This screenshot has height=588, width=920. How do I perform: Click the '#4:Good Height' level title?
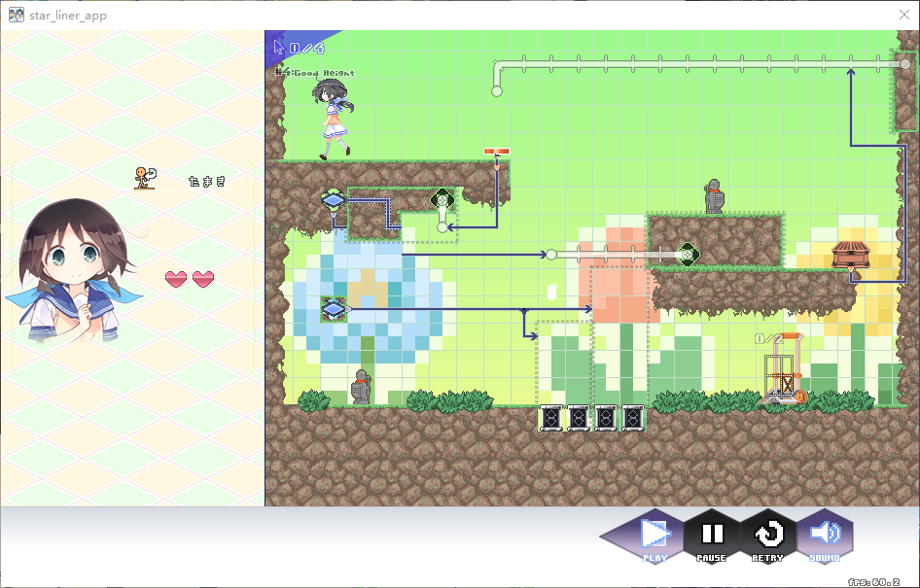[x=315, y=73]
